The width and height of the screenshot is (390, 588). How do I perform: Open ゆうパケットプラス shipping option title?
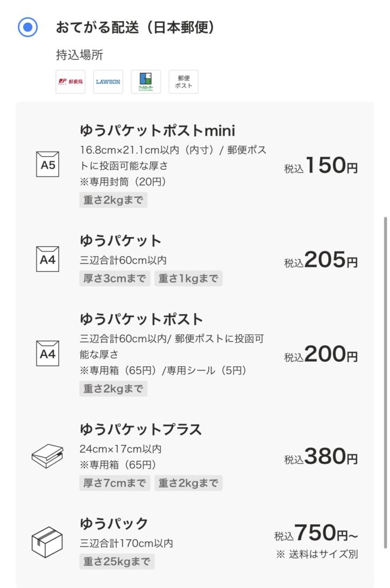141,430
